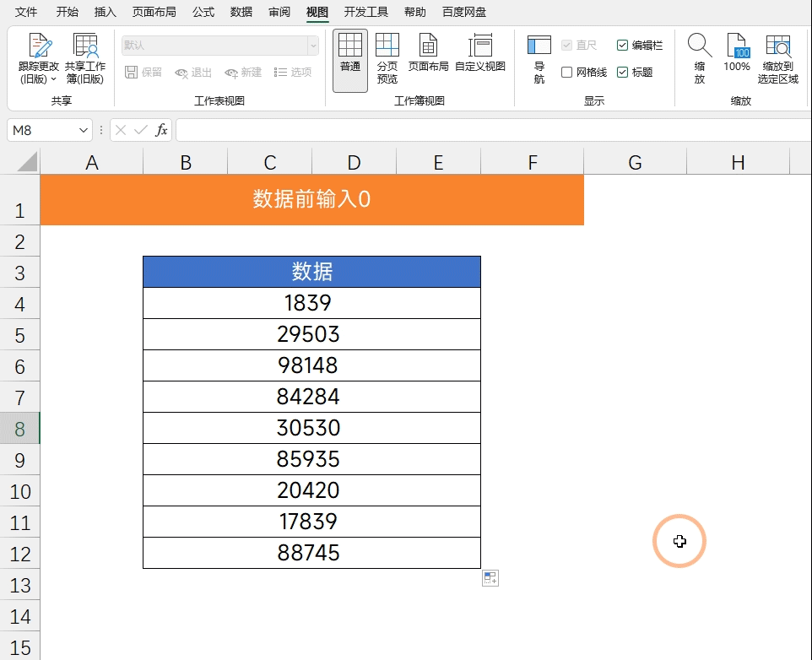Select 页面布局 view in the ribbon
This screenshot has width=812, height=660.
click(x=428, y=57)
